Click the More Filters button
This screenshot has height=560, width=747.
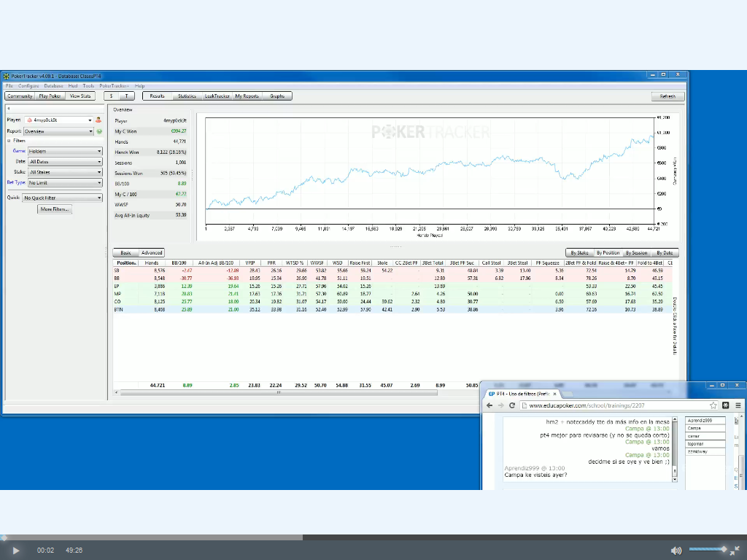tap(55, 209)
